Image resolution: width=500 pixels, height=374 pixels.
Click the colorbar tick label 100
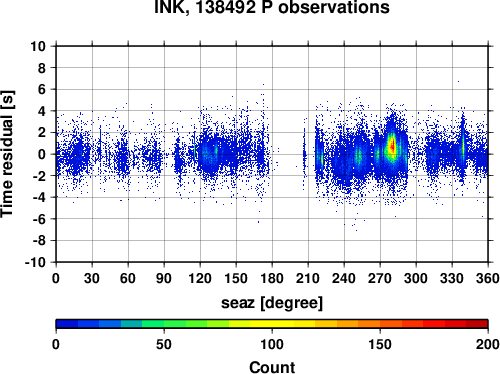[272, 344]
